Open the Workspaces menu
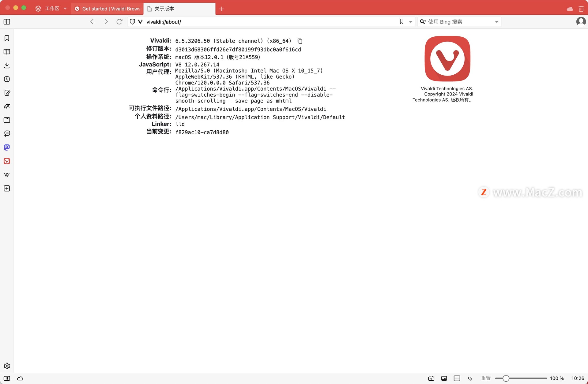Screen dimensions: 588x384 (51, 9)
